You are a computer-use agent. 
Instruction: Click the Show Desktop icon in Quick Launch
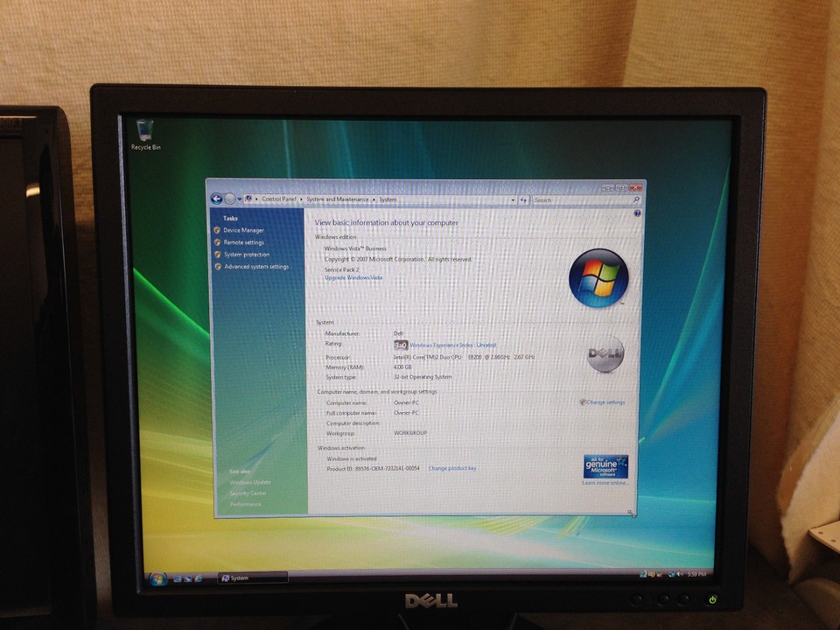click(x=176, y=578)
